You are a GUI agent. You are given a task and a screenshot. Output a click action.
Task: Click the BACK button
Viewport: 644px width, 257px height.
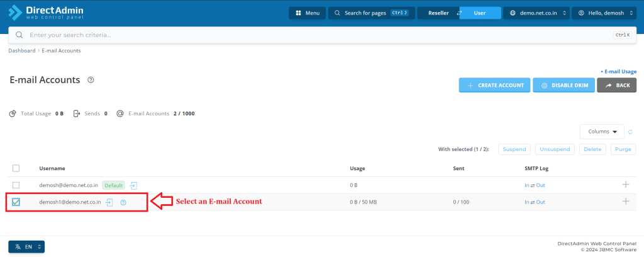tap(616, 85)
